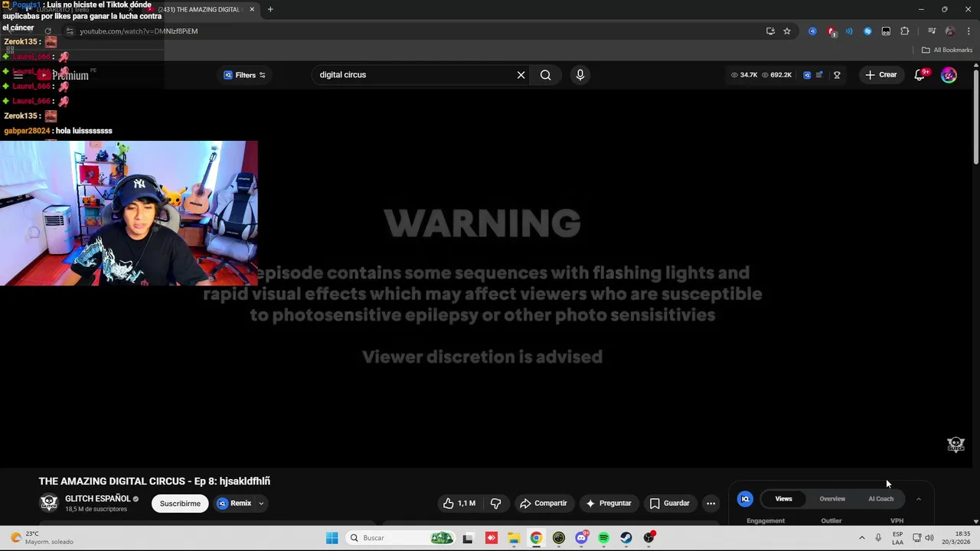The width and height of the screenshot is (980, 551).
Task: Open Spotify from the taskbar
Action: pyautogui.click(x=603, y=538)
